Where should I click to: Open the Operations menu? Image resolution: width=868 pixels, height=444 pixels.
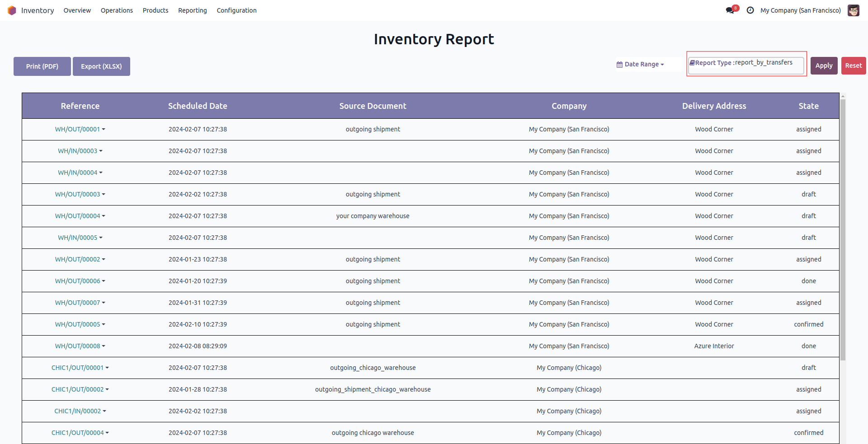(117, 10)
